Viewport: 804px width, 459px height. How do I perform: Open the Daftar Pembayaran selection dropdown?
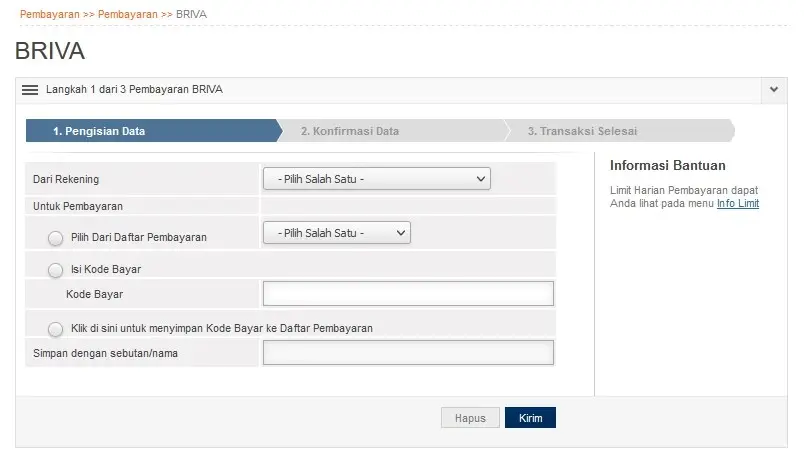tap(336, 232)
